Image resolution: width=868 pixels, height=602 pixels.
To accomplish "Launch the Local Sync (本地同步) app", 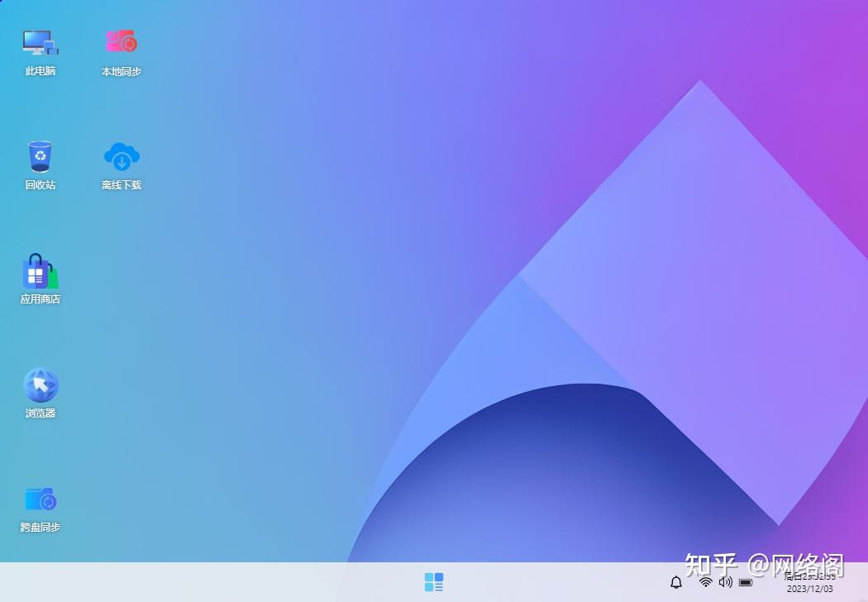I will [121, 40].
